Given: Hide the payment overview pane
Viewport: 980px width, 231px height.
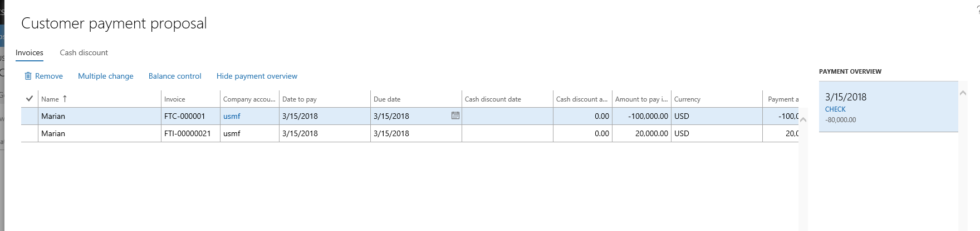Looking at the screenshot, I should tap(257, 76).
